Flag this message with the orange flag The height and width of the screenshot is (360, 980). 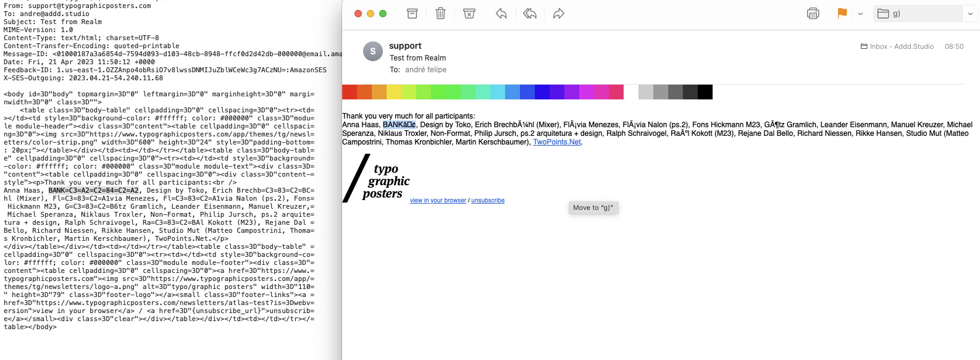842,14
